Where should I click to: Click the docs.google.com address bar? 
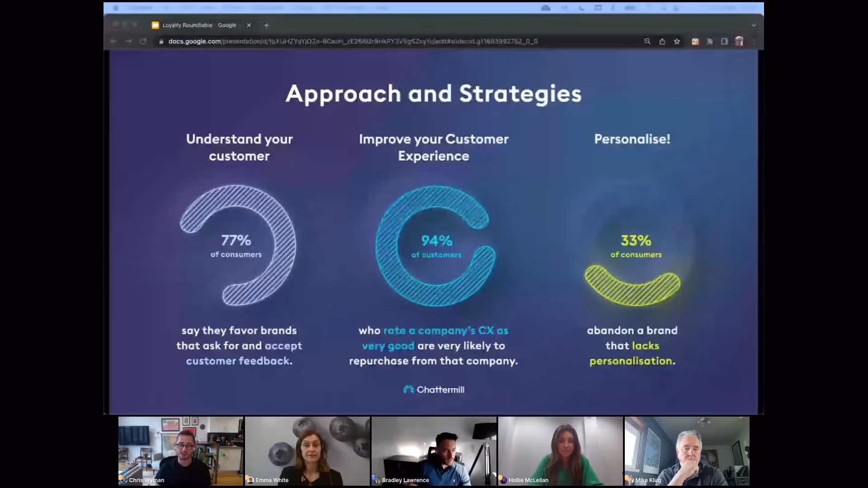(353, 41)
